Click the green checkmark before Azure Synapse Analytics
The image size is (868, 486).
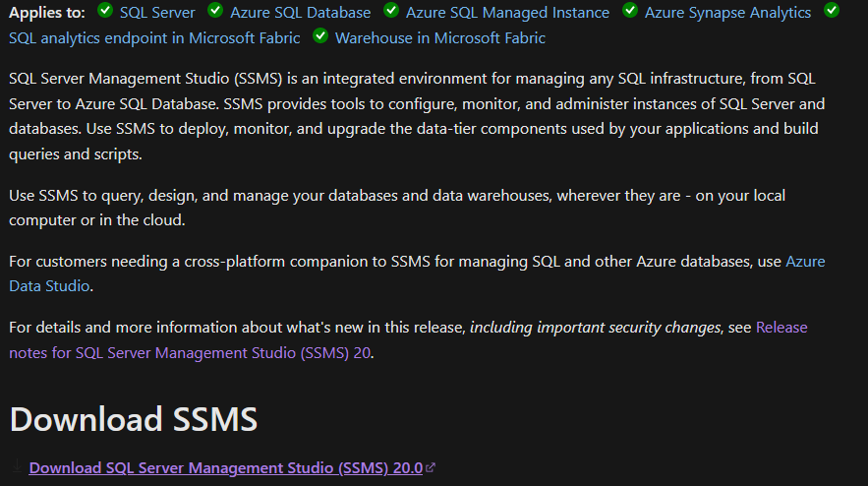click(x=630, y=10)
